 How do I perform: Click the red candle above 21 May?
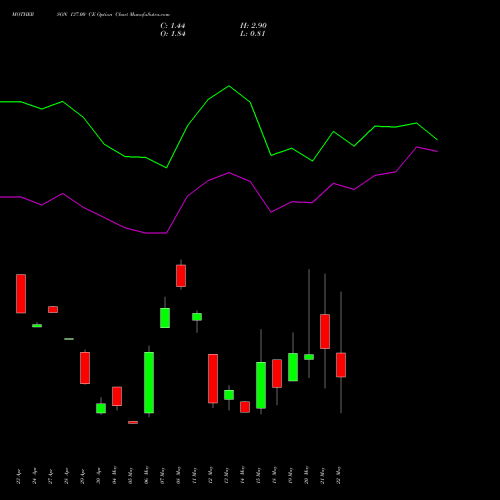coord(325,331)
